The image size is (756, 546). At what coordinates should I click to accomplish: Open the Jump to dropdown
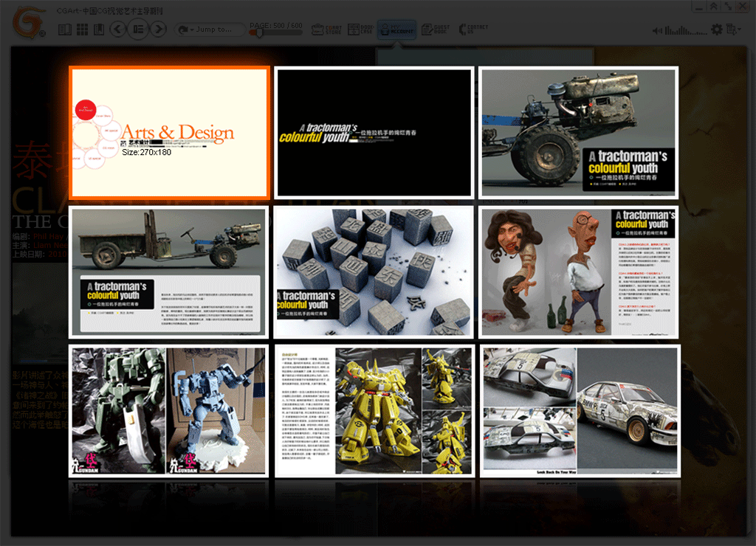tap(209, 30)
